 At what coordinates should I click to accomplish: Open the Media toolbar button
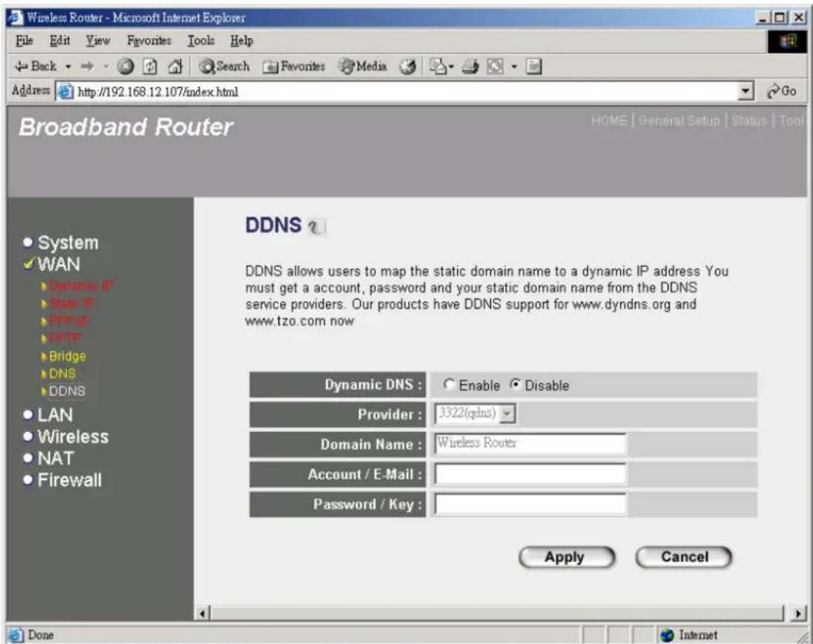363,66
